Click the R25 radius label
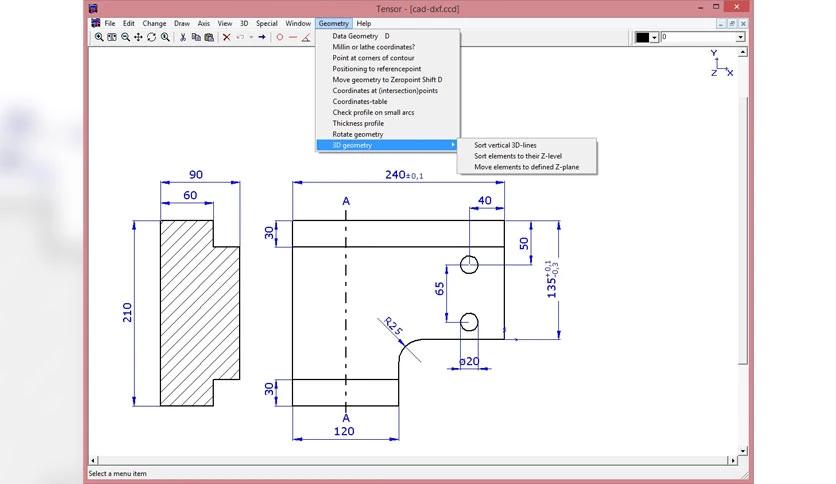 click(x=393, y=326)
